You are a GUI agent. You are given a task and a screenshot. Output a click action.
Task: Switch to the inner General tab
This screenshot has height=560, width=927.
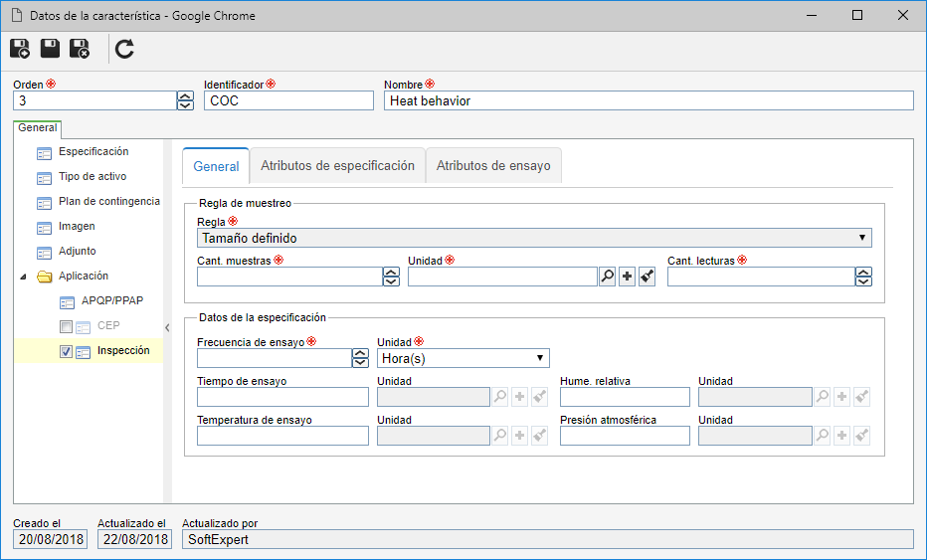[x=216, y=167]
